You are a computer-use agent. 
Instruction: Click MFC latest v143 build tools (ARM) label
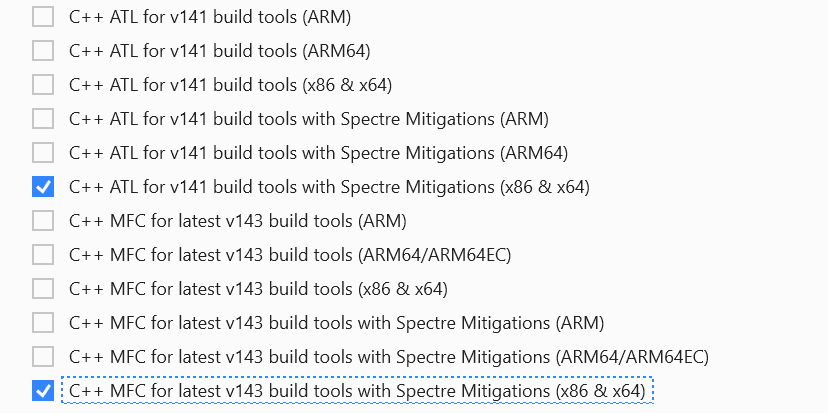238,221
